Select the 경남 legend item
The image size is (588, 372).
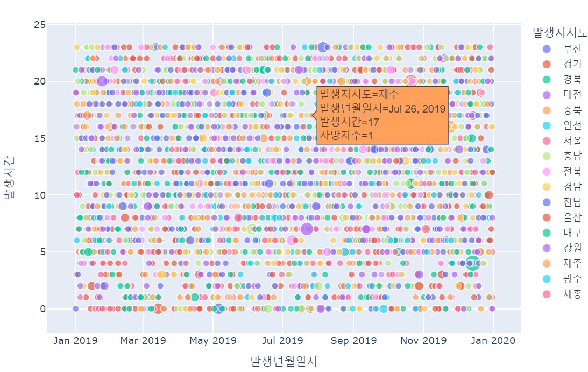pyautogui.click(x=563, y=187)
